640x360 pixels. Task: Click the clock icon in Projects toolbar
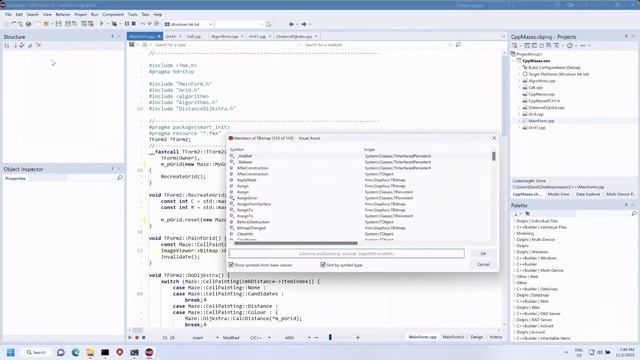tap(570, 46)
